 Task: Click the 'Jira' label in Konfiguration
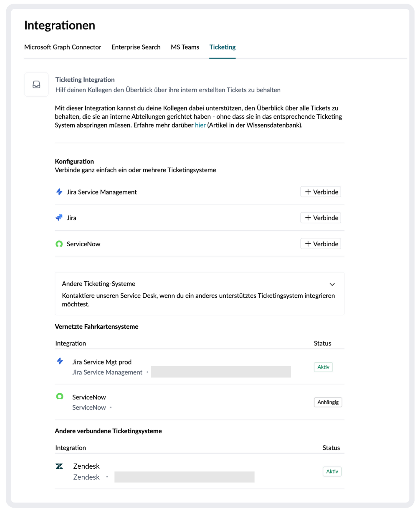coord(71,218)
